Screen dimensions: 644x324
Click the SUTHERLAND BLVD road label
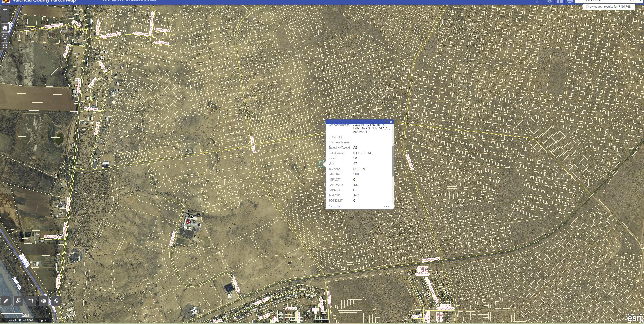[x=111, y=35]
